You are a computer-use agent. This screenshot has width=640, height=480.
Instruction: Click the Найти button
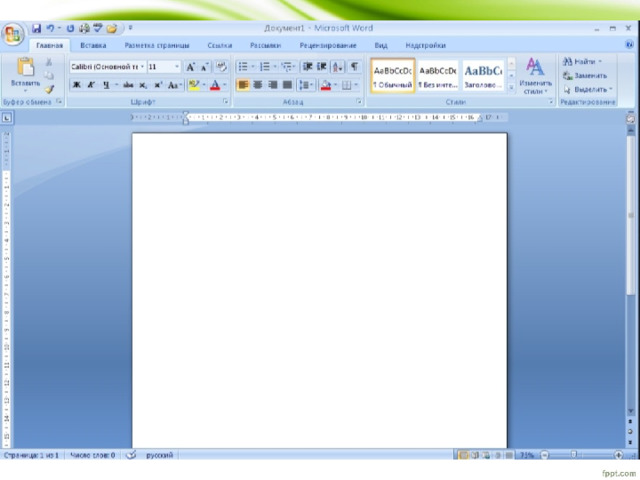pos(582,62)
